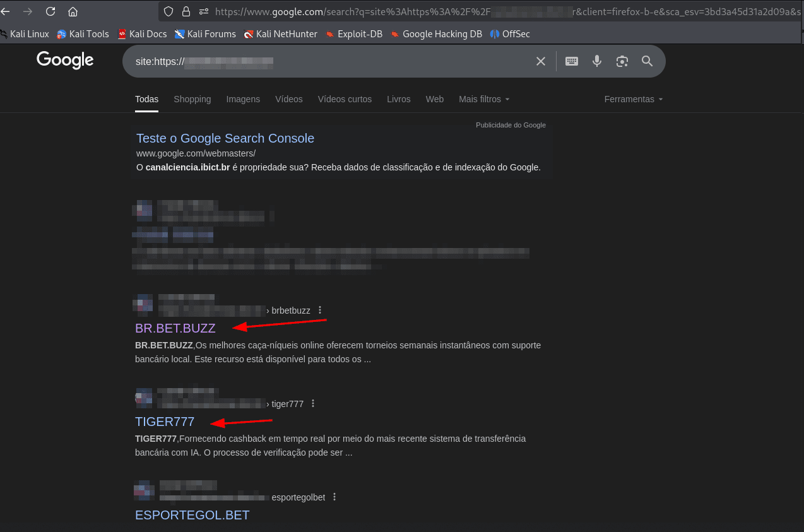Viewport: 804px width, 532px height.
Task: Open Google Lens image search icon
Action: (x=622, y=61)
